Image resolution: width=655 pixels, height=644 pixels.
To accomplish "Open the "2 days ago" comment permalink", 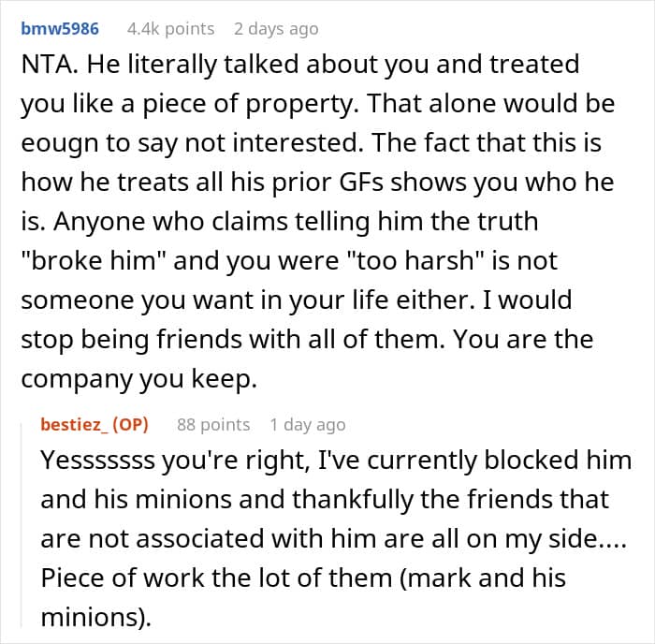I will pyautogui.click(x=276, y=29).
